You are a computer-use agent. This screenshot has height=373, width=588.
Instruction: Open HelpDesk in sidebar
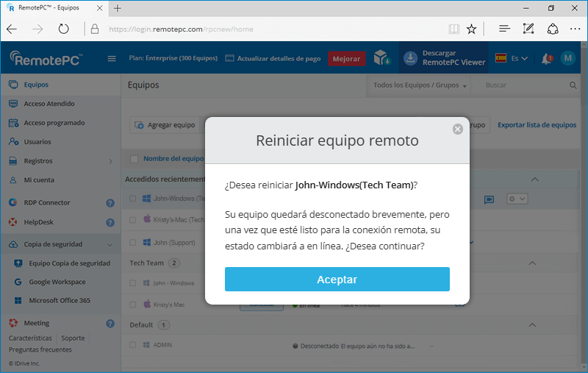tap(38, 222)
